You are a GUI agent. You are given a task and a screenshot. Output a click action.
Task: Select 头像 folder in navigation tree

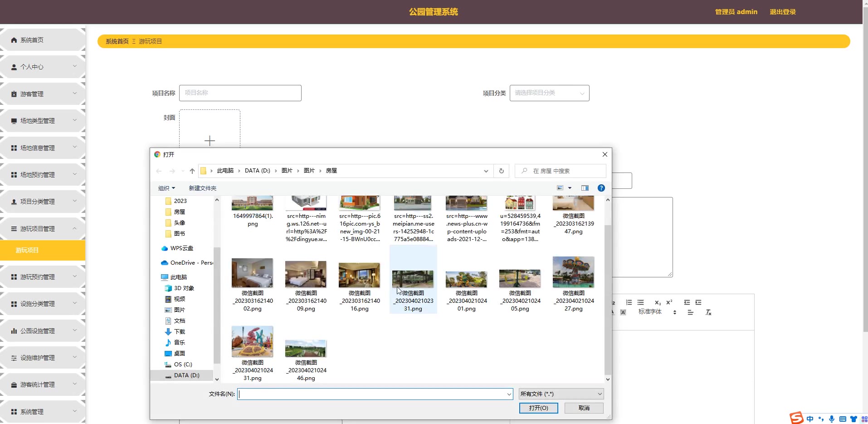pos(180,222)
